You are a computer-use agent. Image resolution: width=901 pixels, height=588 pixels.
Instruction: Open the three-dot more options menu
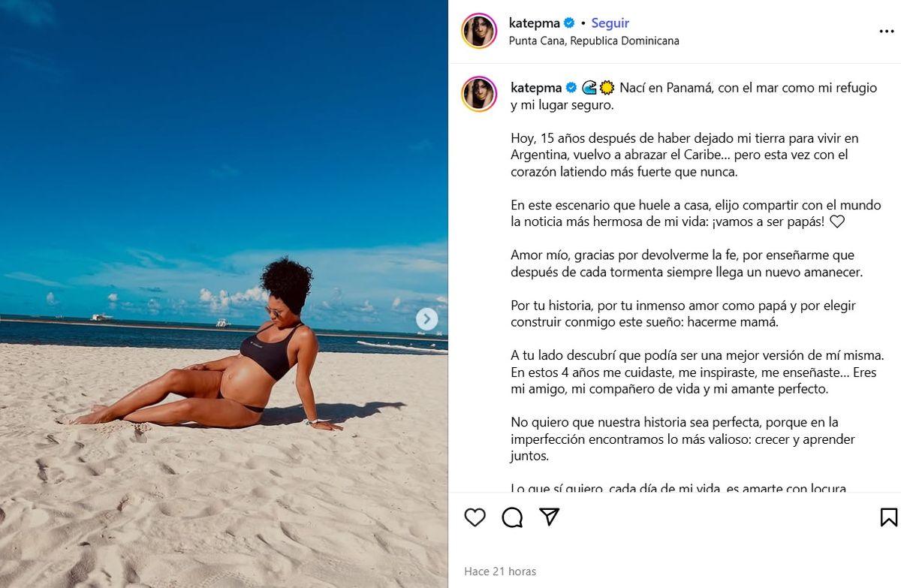pyautogui.click(x=886, y=32)
